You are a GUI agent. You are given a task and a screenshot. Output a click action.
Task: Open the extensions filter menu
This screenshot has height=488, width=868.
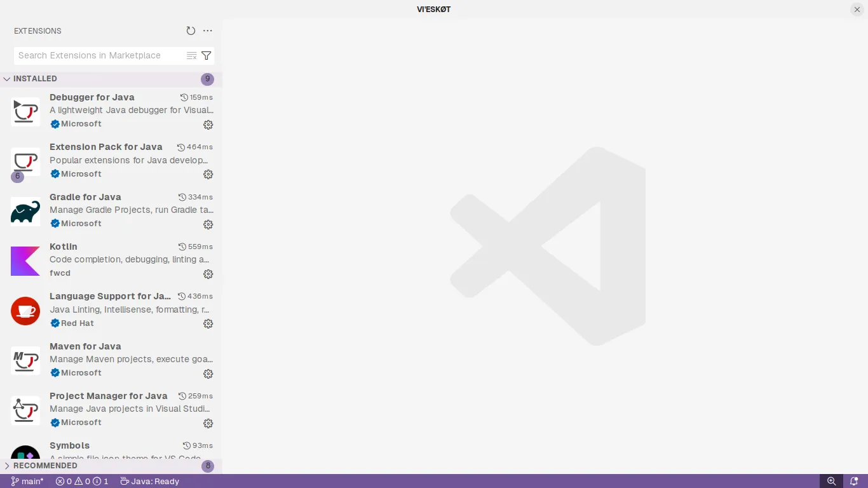point(207,55)
